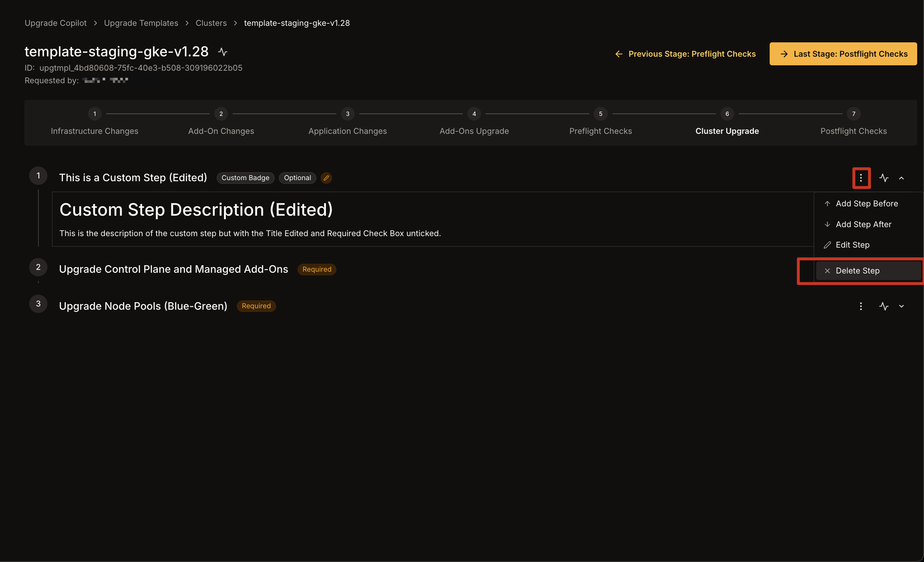Expand the Upgrade Node Pools step details
The width and height of the screenshot is (924, 562).
click(x=902, y=306)
